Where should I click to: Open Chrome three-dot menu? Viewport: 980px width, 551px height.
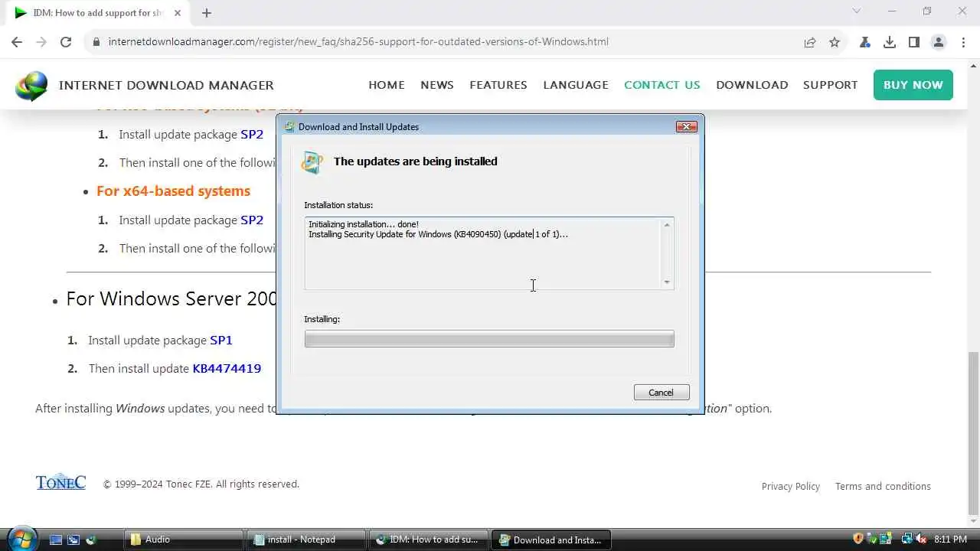pyautogui.click(x=963, y=42)
